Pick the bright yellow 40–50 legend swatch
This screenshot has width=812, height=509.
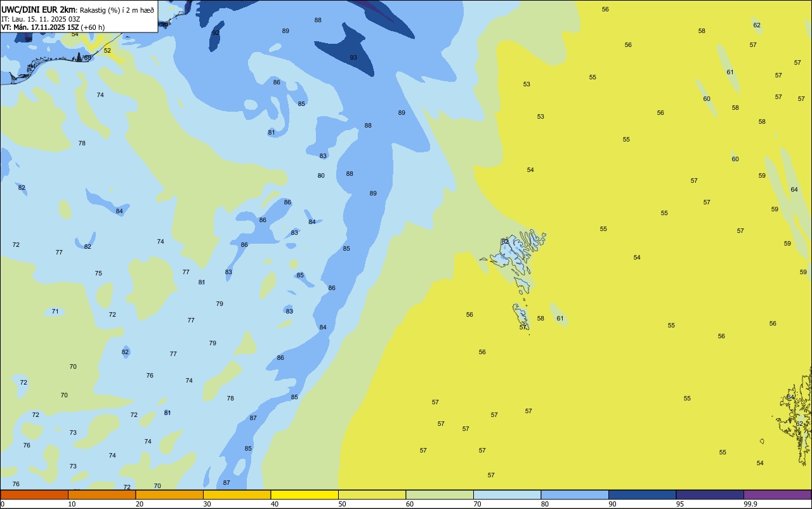304,494
